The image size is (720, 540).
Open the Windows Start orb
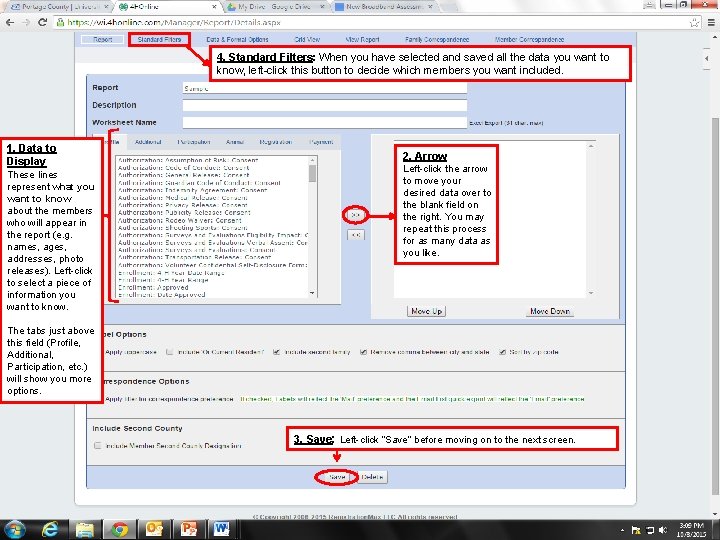click(15, 529)
